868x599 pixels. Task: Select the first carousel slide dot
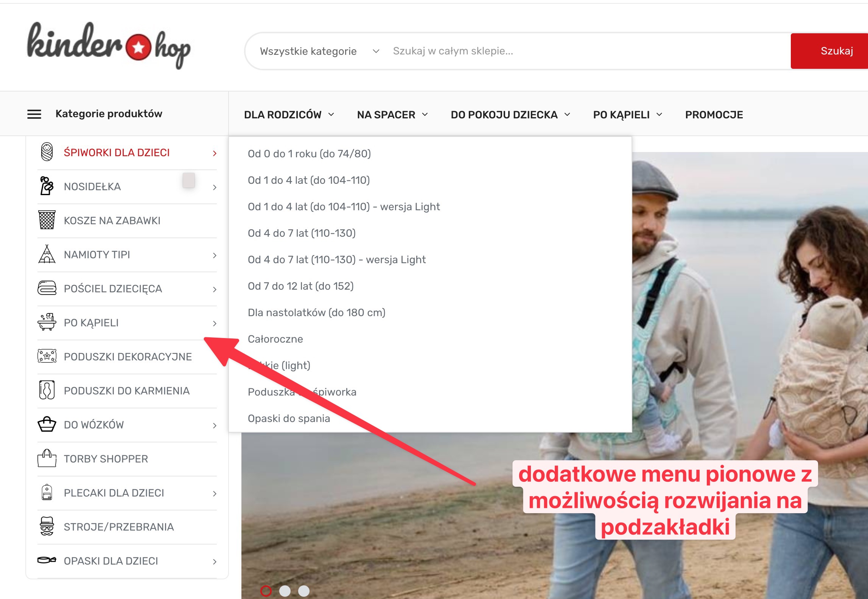click(x=266, y=591)
